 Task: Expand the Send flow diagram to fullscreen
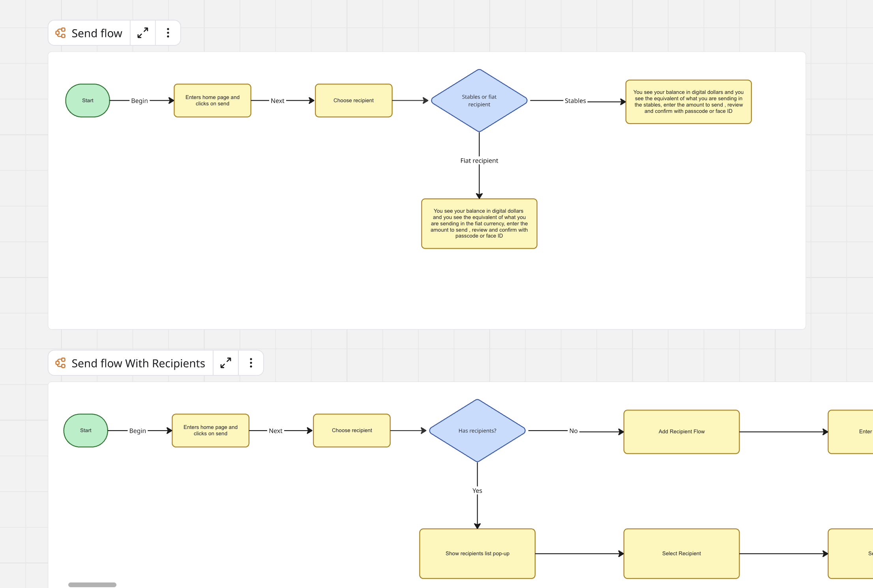click(x=143, y=33)
